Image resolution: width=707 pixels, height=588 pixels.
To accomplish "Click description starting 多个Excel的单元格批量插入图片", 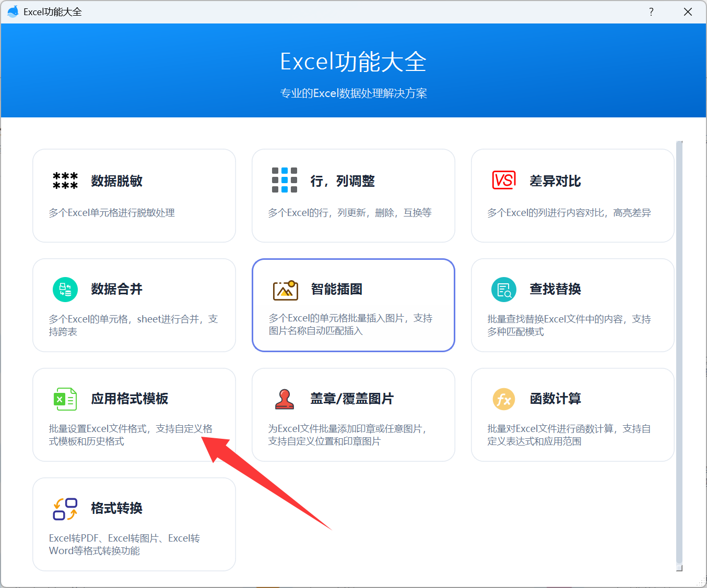I will click(x=350, y=325).
